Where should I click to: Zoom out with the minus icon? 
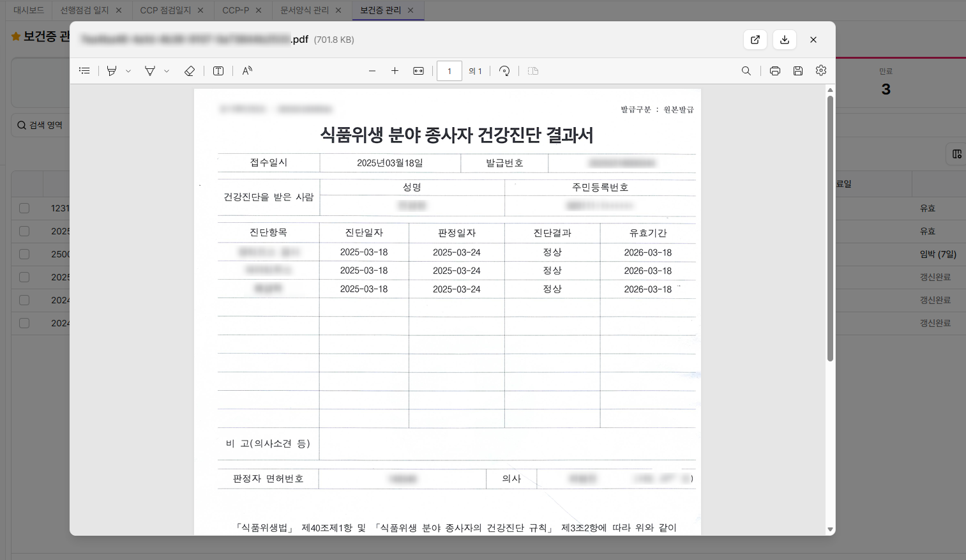coord(372,71)
